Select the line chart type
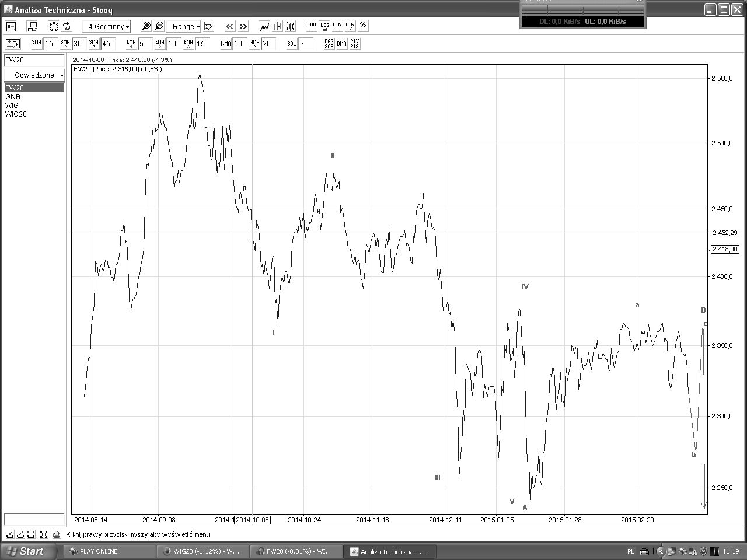Image resolution: width=747 pixels, height=560 pixels. point(264,26)
